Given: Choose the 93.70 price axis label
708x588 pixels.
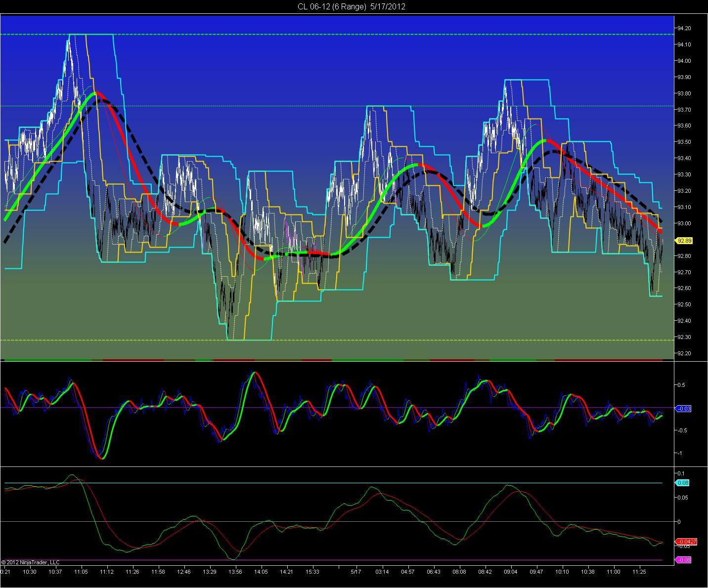Looking at the screenshot, I should [x=684, y=110].
